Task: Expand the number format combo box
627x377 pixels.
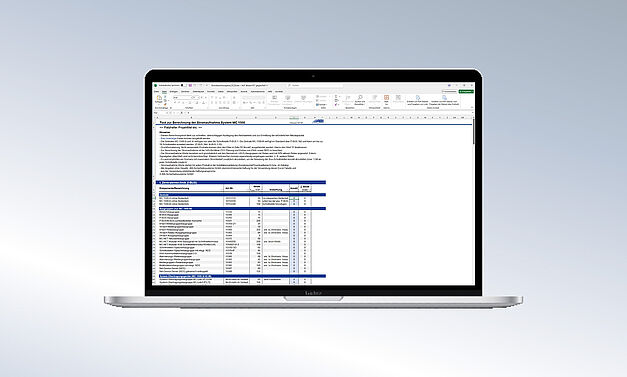Action: [x=254, y=98]
